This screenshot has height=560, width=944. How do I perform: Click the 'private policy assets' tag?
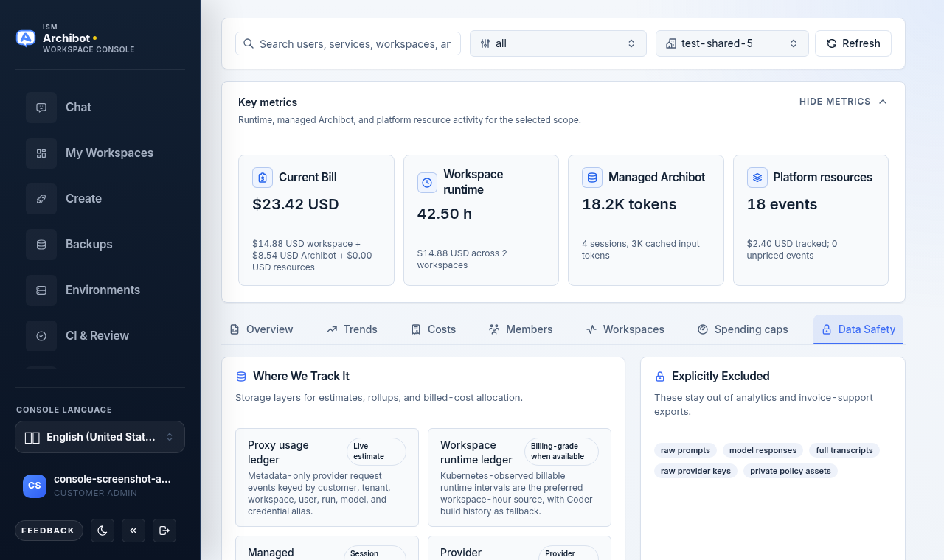pos(791,471)
